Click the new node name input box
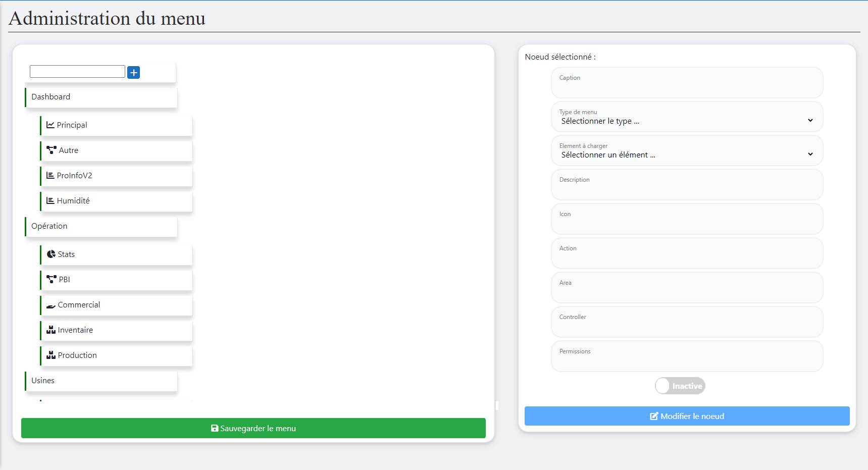Image resolution: width=868 pixels, height=470 pixels. 77,72
